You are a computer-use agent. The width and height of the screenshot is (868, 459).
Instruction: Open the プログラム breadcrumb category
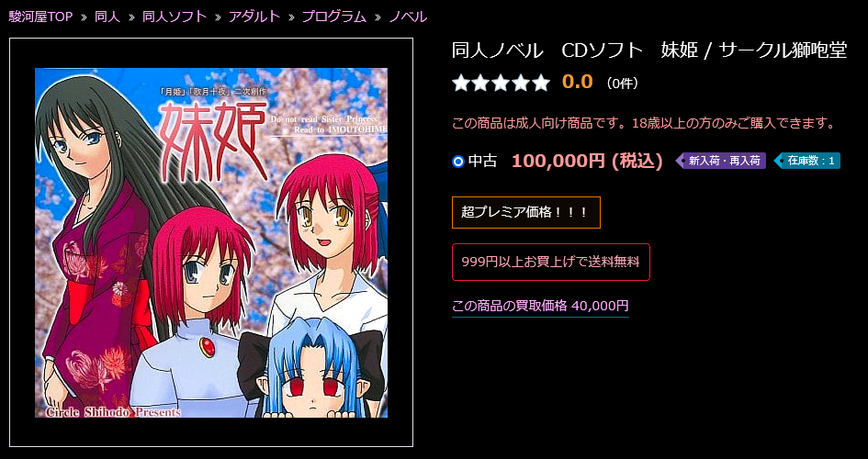(333, 17)
